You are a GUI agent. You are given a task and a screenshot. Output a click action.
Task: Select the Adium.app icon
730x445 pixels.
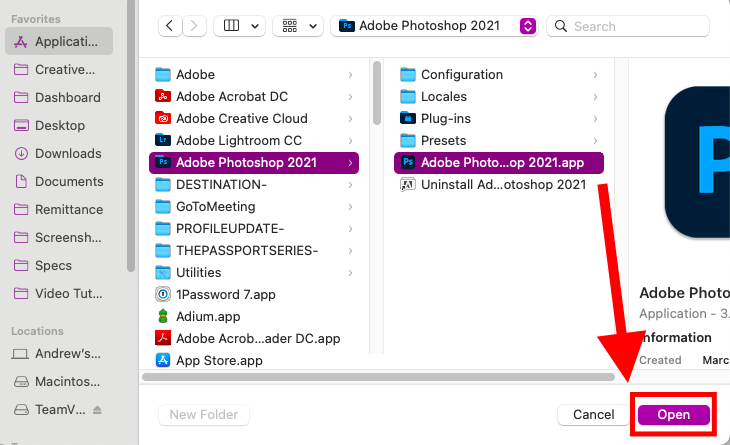162,316
